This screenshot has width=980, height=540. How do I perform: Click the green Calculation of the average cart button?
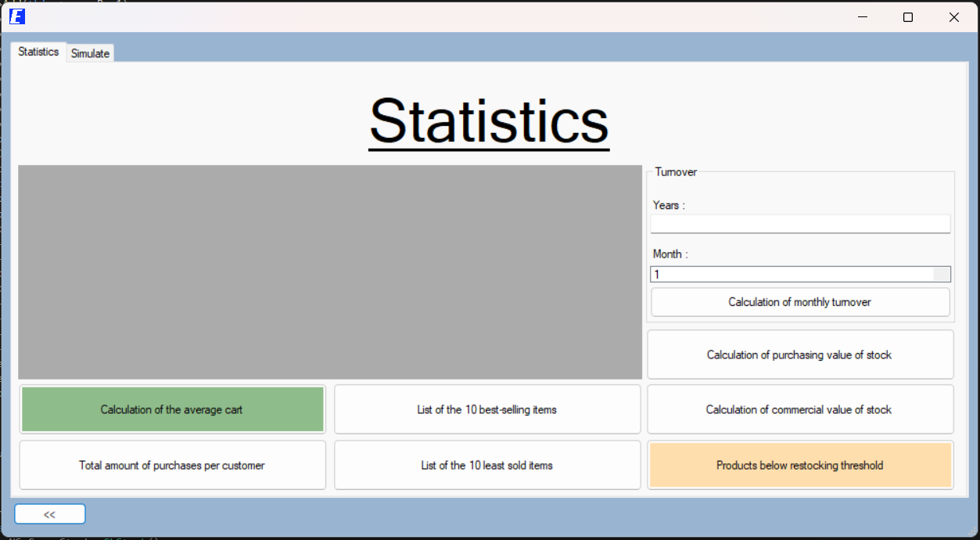click(172, 409)
